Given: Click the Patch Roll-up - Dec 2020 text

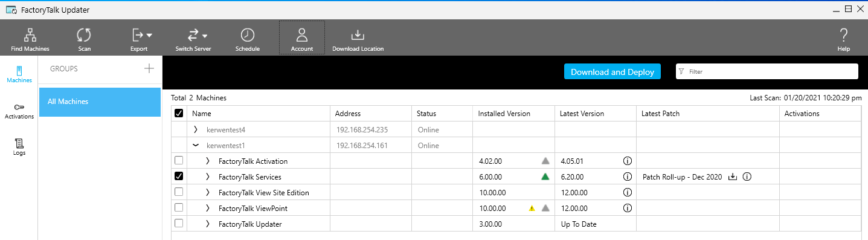Looking at the screenshot, I should tap(682, 177).
